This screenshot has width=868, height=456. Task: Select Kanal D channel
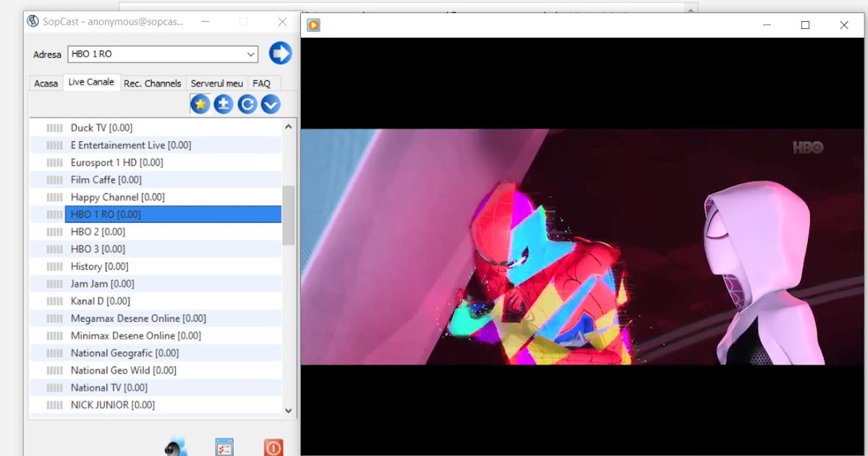(x=101, y=301)
